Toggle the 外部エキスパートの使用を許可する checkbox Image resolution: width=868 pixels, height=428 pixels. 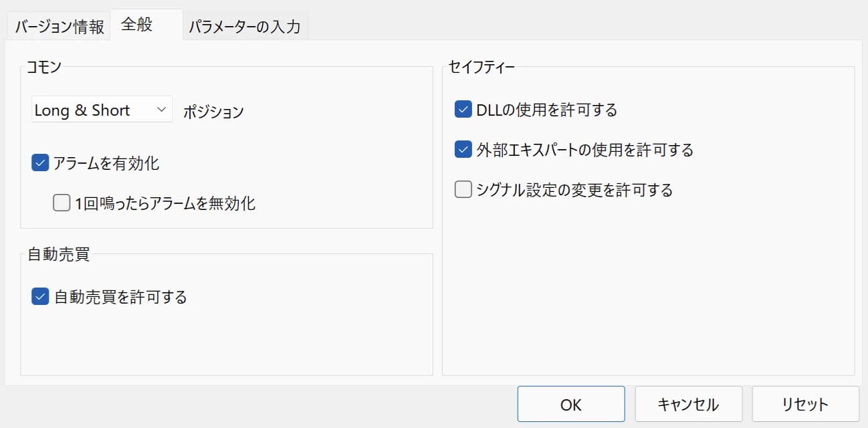click(463, 150)
